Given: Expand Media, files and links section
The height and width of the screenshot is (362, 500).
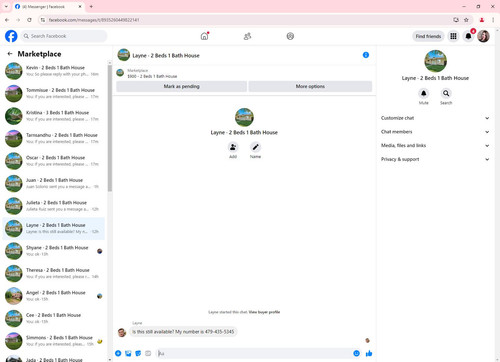Looking at the screenshot, I should pos(435,145).
